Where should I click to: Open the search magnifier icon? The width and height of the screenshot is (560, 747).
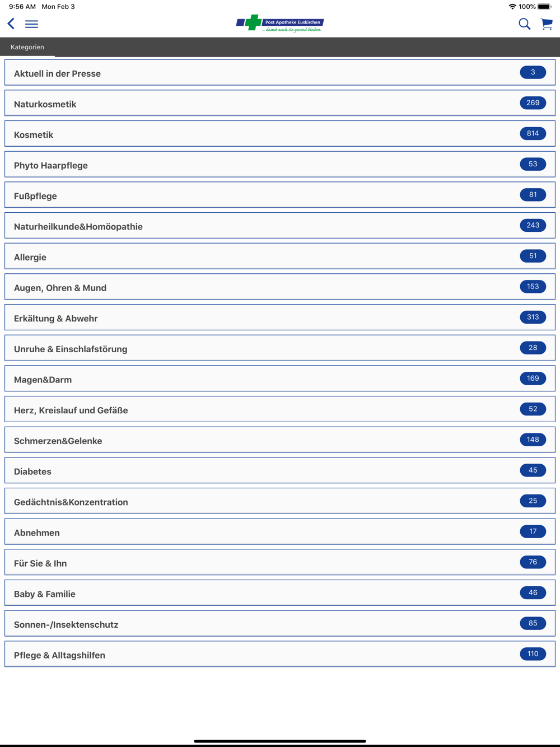pos(524,24)
